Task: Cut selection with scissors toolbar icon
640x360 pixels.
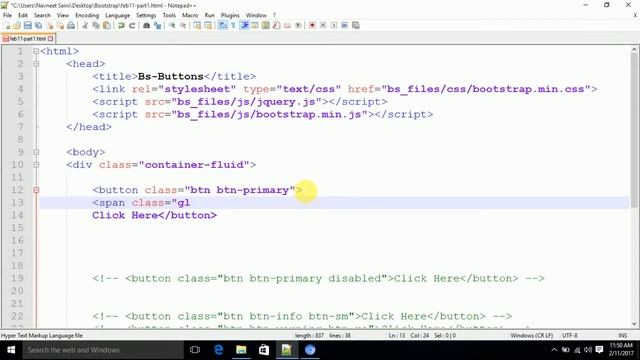Action: click(85, 25)
